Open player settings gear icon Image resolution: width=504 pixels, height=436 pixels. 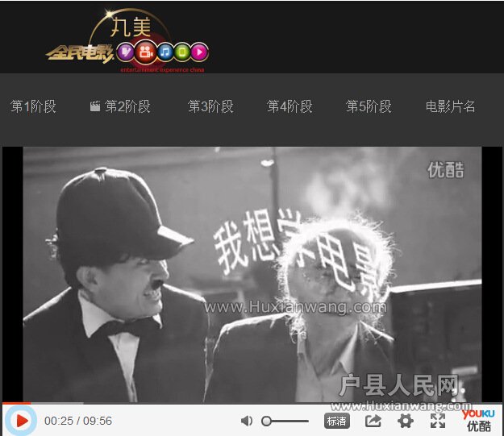(x=406, y=421)
